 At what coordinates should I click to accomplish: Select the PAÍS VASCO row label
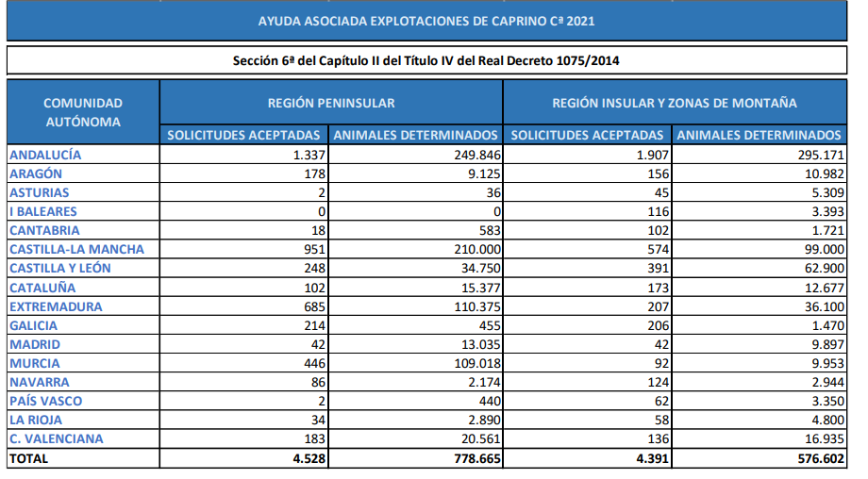(x=46, y=401)
